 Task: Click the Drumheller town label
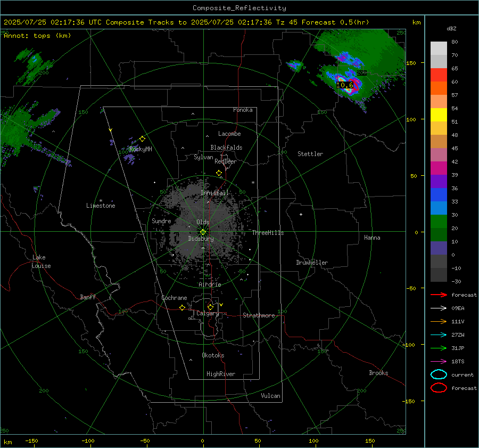(312, 263)
